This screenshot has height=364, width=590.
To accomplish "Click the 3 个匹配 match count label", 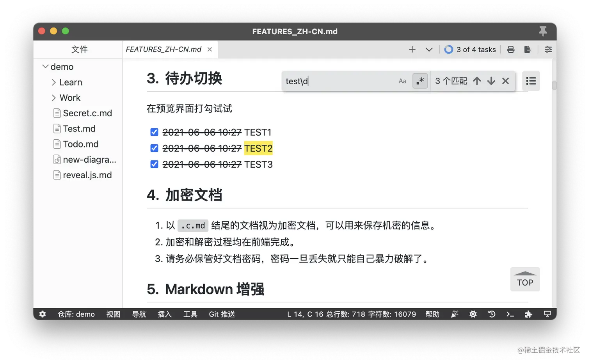I will 451,81.
